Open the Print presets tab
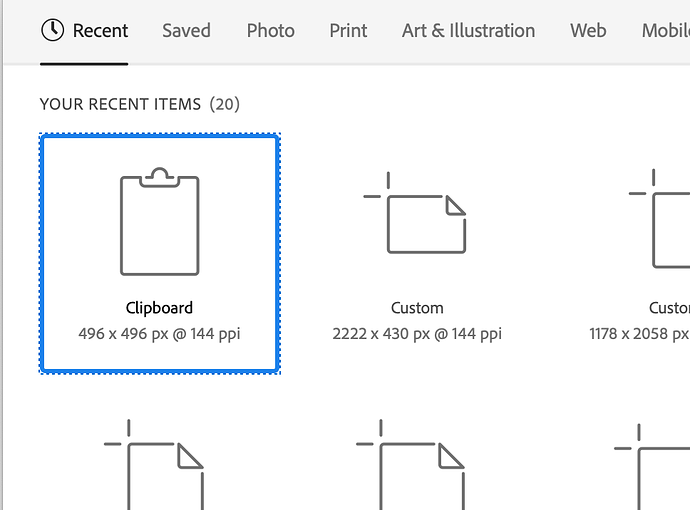Viewport: 690px width, 510px height. [348, 31]
